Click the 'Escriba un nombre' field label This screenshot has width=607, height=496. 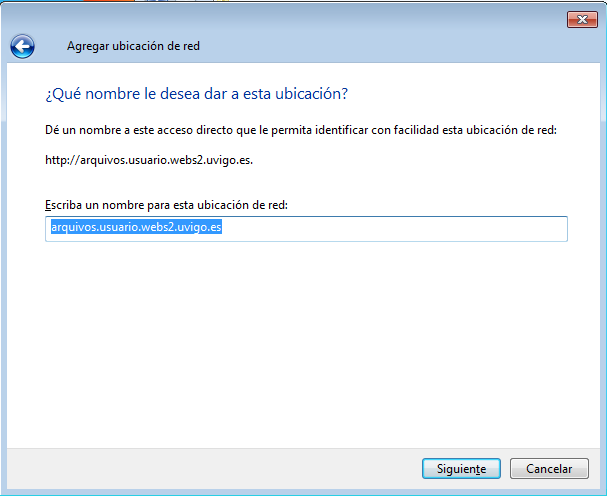[166, 204]
